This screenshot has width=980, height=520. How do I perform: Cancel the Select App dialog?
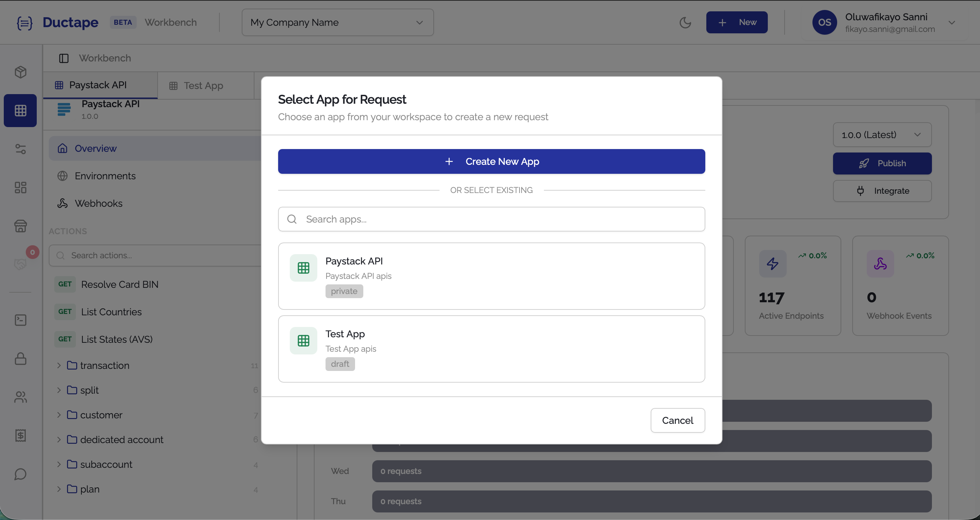tap(677, 420)
